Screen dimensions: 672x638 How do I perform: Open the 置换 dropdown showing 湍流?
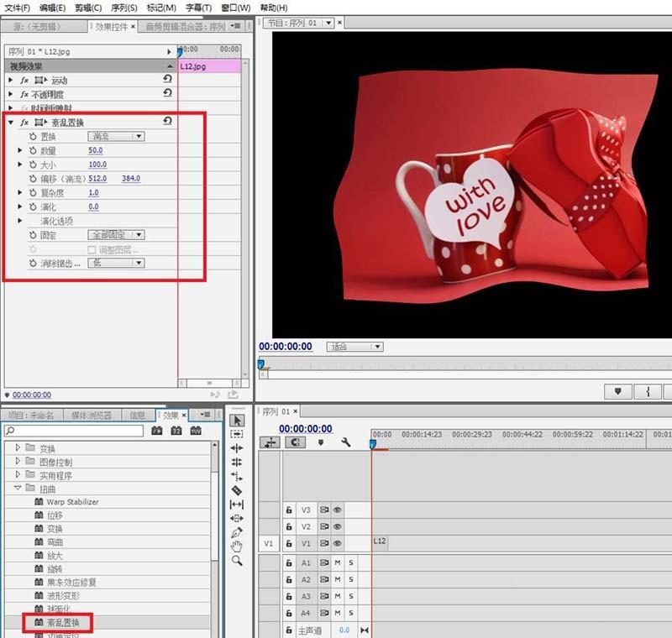pyautogui.click(x=116, y=137)
